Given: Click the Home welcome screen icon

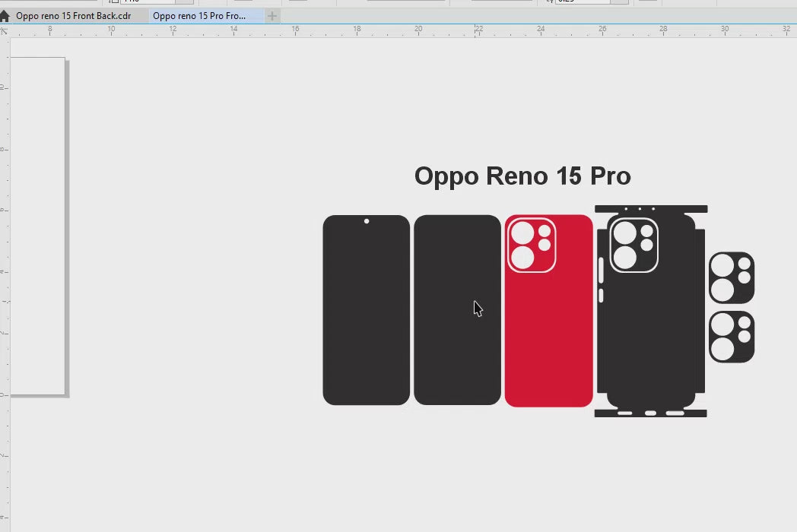Looking at the screenshot, I should pos(5,16).
